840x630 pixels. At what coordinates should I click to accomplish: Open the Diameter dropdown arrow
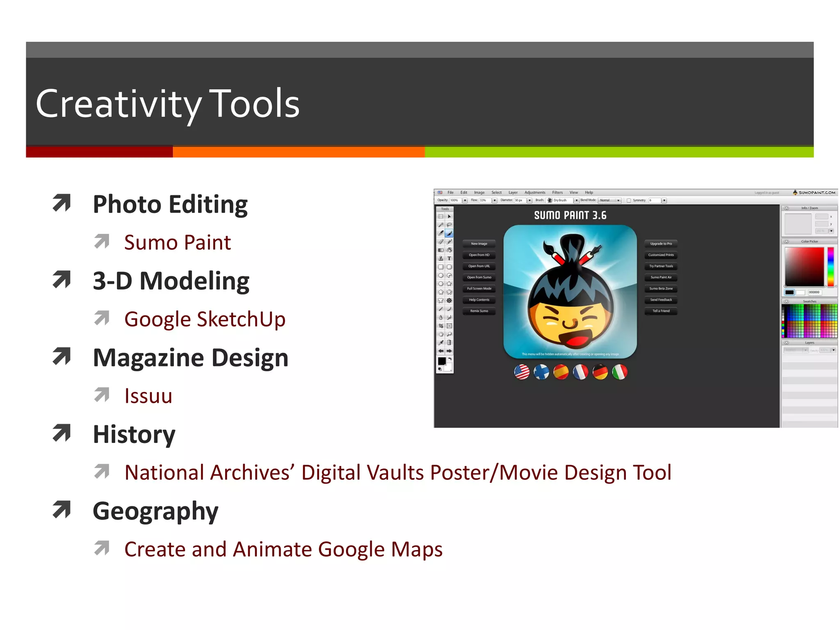tap(530, 201)
